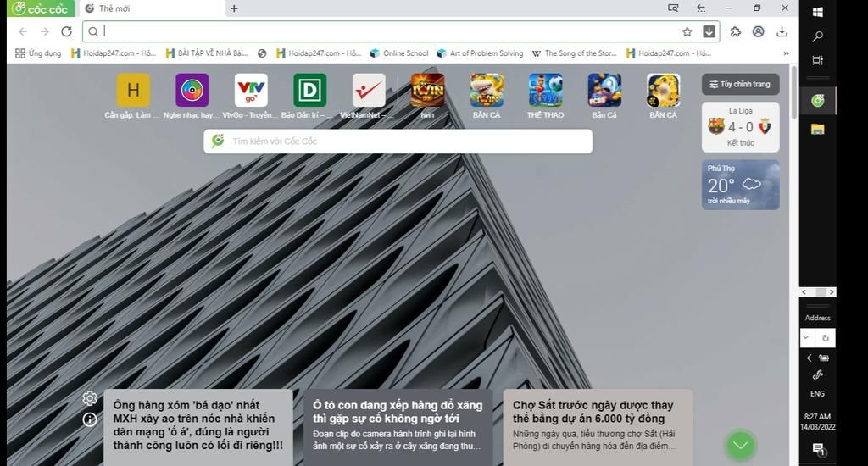The width and height of the screenshot is (868, 466).
Task: Open new tab background settings gear
Action: (90, 398)
